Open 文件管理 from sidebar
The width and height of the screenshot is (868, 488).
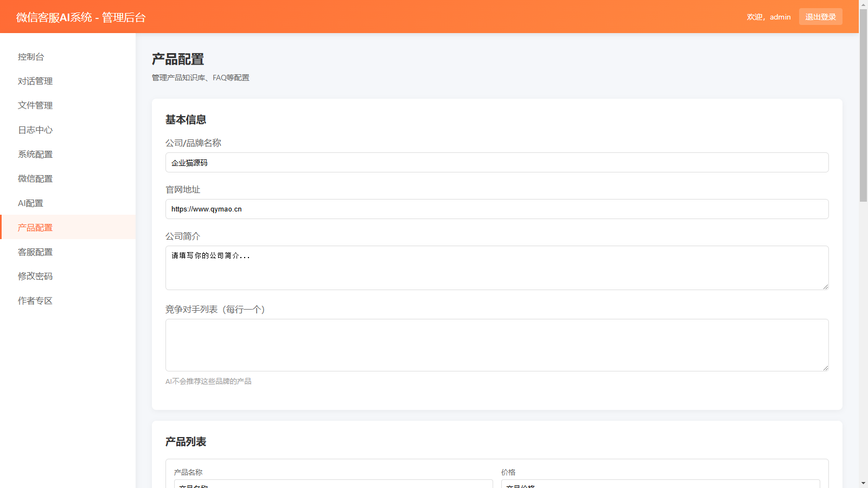35,106
